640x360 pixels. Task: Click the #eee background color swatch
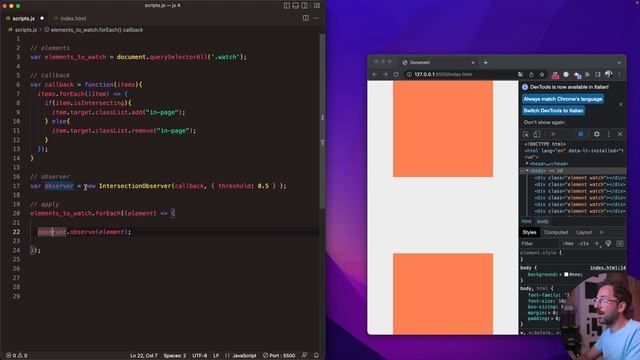pyautogui.click(x=566, y=274)
